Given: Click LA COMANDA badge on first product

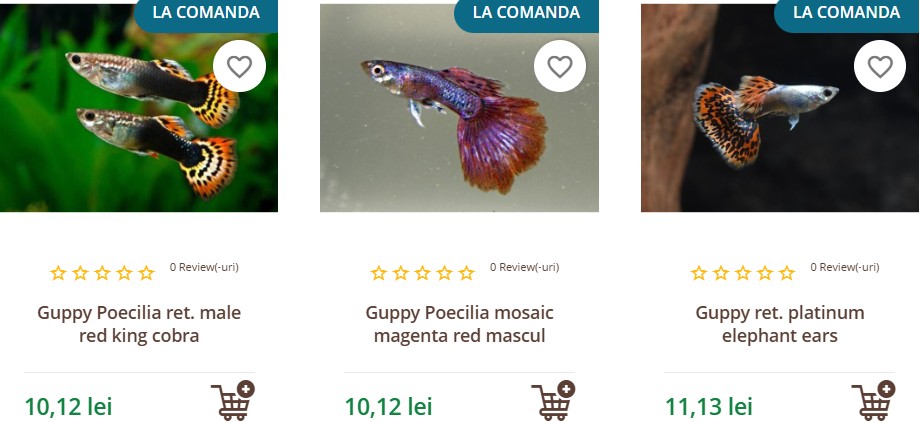Looking at the screenshot, I should click(205, 13).
